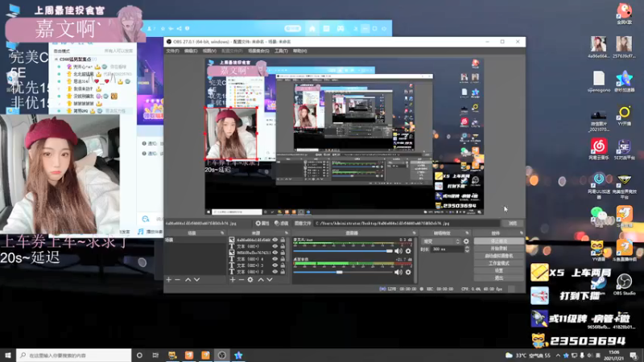Toggle visibility of 文本 (GDI+) 3 source
644x362 pixels.
275,265
